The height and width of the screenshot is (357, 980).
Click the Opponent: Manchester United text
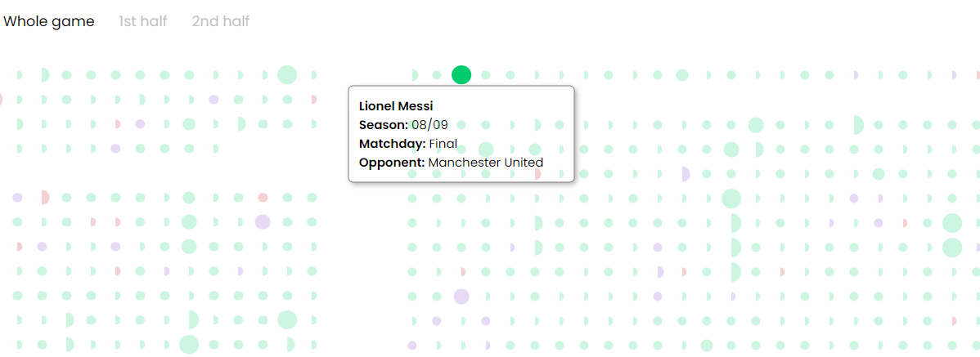[x=451, y=163]
